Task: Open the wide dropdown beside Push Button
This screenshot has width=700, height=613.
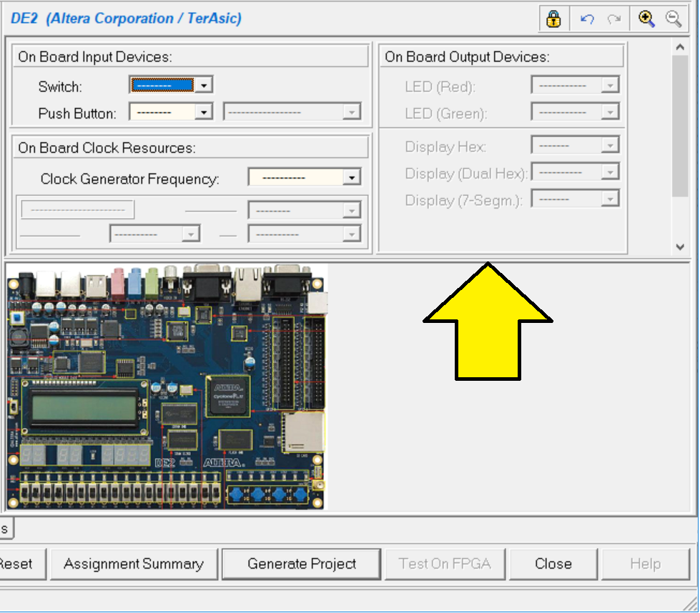Action: pyautogui.click(x=292, y=111)
